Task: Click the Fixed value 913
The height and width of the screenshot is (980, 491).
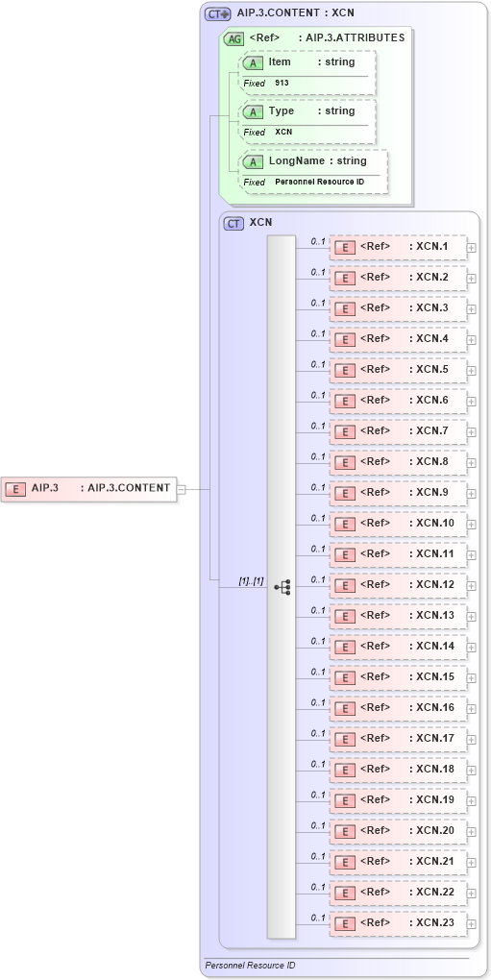Action: click(x=282, y=84)
